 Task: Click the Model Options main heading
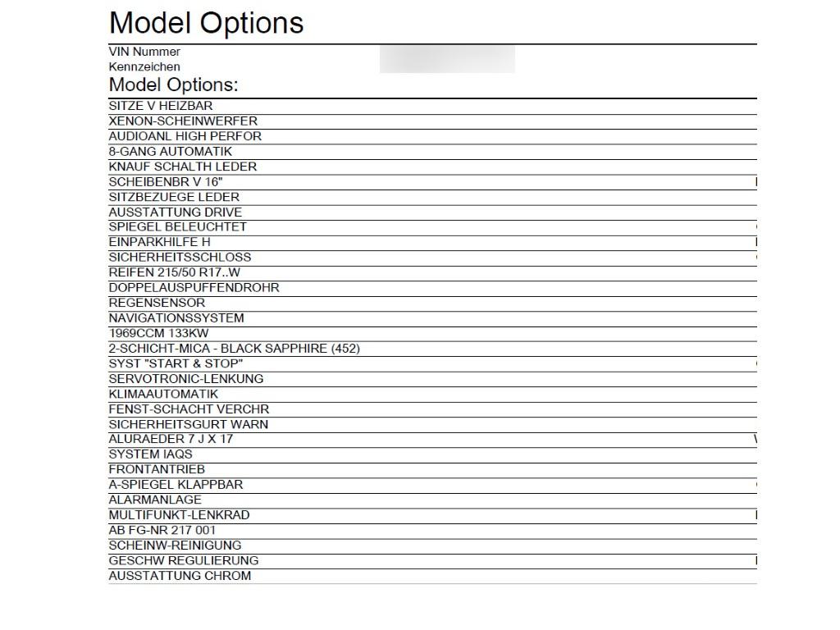206,23
